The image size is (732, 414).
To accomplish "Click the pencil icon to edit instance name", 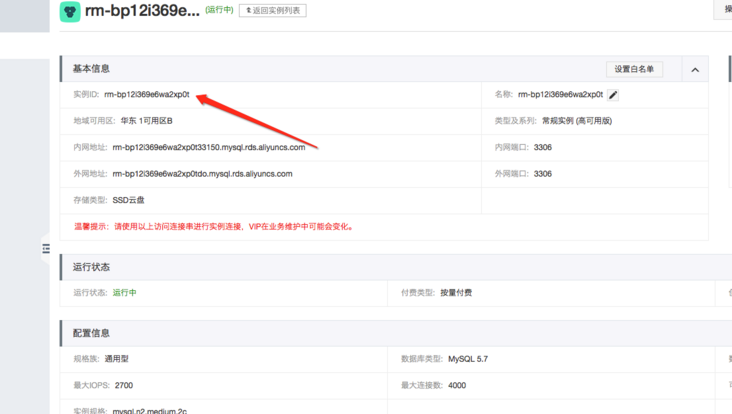I will 613,95.
